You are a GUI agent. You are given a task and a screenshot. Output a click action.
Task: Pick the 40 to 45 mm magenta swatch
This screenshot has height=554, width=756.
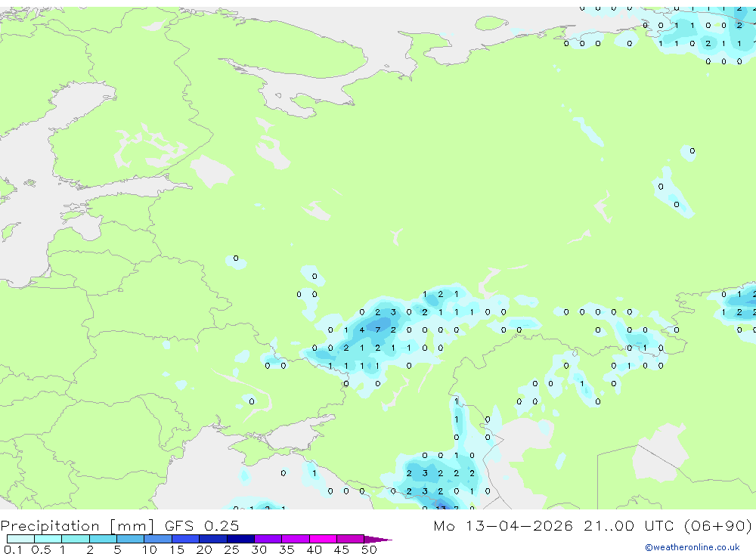tap(323, 539)
